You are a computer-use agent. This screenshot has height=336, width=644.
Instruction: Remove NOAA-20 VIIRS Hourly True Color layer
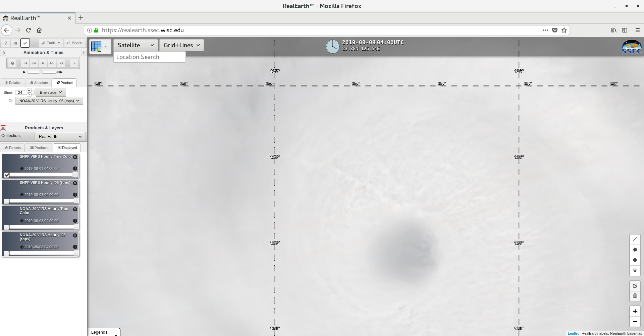(x=75, y=209)
